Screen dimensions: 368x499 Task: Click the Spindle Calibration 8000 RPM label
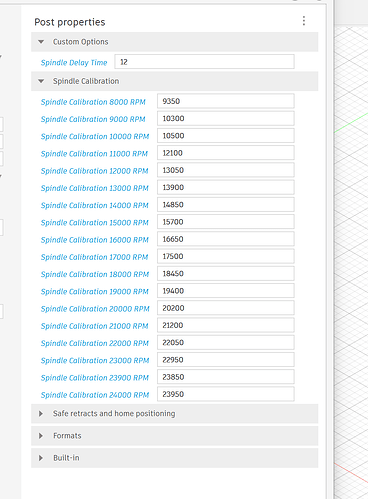click(x=93, y=102)
